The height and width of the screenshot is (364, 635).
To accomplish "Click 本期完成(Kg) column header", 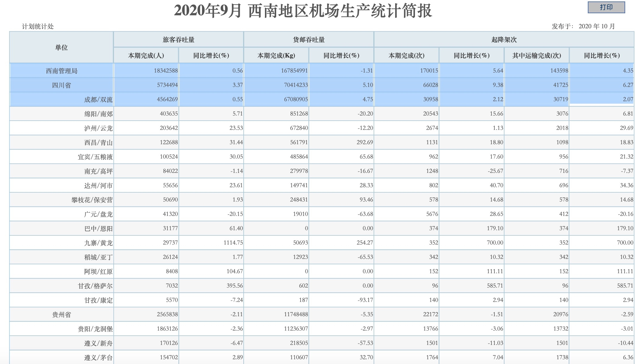I will click(276, 55).
